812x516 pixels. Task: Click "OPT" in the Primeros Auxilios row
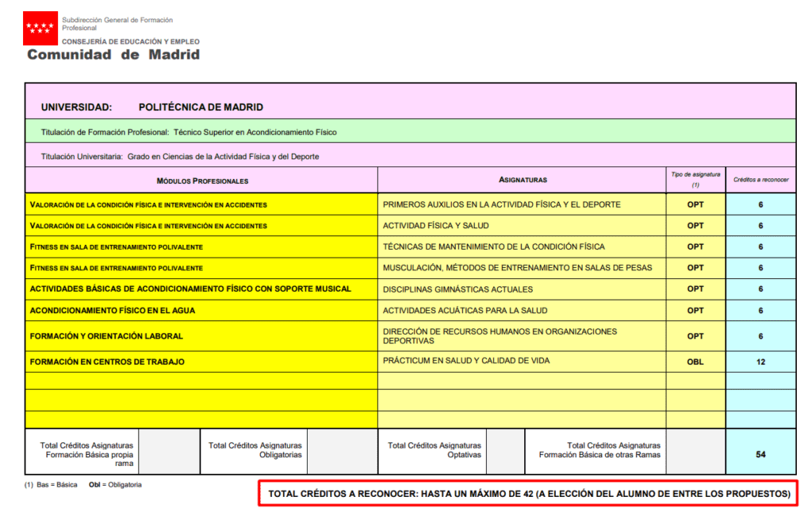click(695, 204)
